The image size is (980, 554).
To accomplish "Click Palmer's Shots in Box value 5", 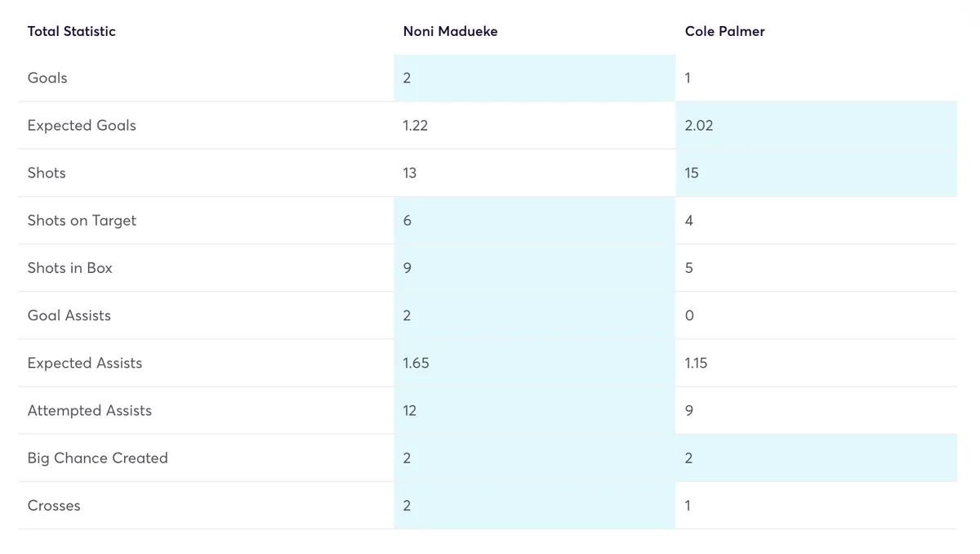I will tap(688, 268).
